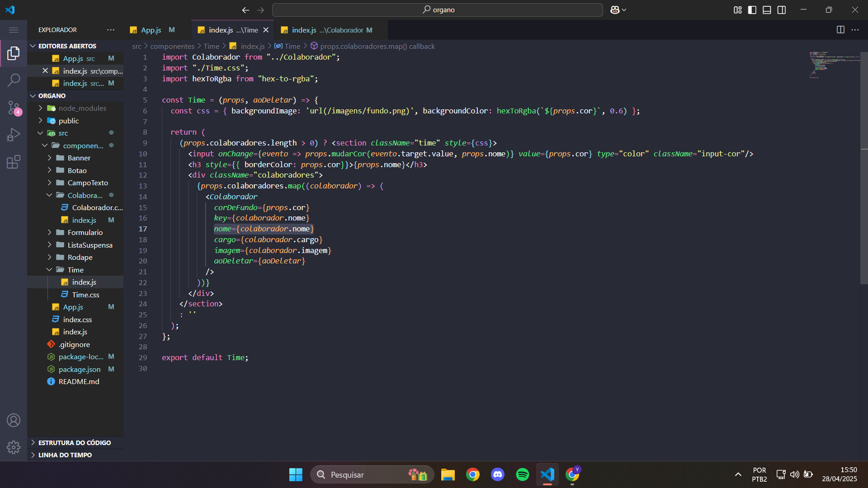The image size is (868, 488).
Task: Open Discord from the taskbar
Action: pos(498,474)
